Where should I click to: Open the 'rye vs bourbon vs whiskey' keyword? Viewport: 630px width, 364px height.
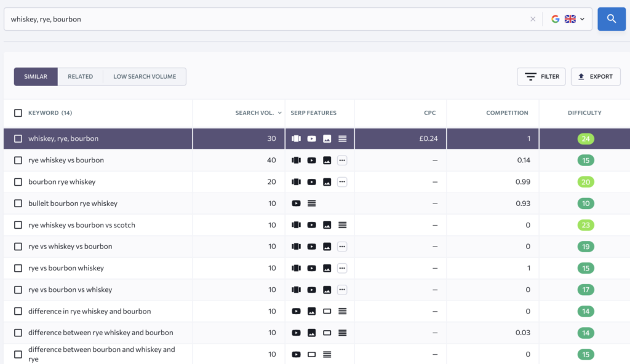click(70, 290)
